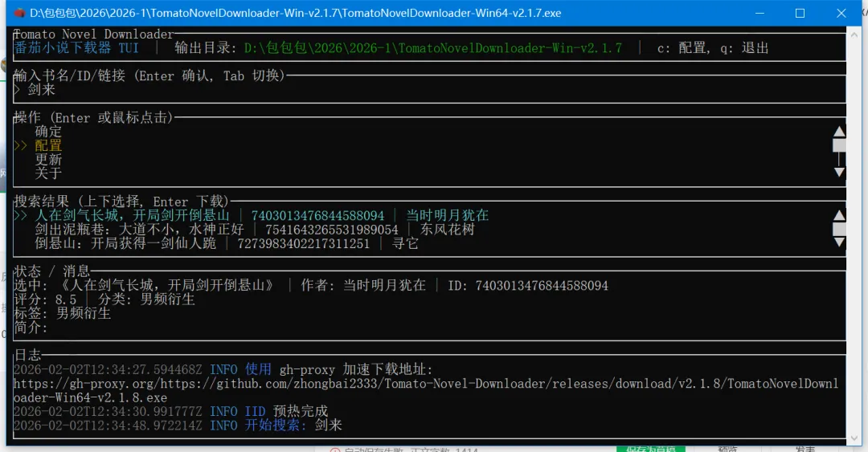This screenshot has height=452, width=868.
Task: Click author 当时明月犹在 in search results row
Action: (448, 215)
